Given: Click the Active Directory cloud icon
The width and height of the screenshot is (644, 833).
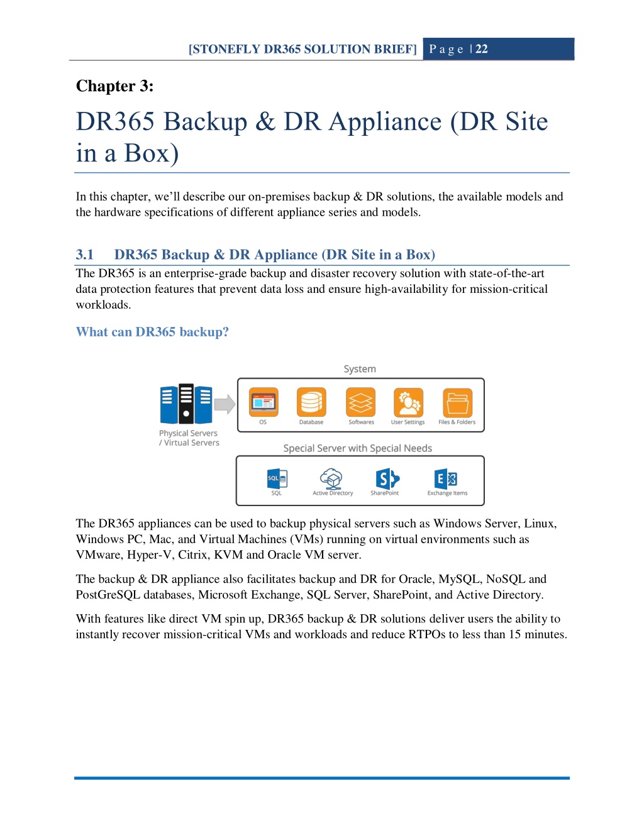Looking at the screenshot, I should click(331, 478).
